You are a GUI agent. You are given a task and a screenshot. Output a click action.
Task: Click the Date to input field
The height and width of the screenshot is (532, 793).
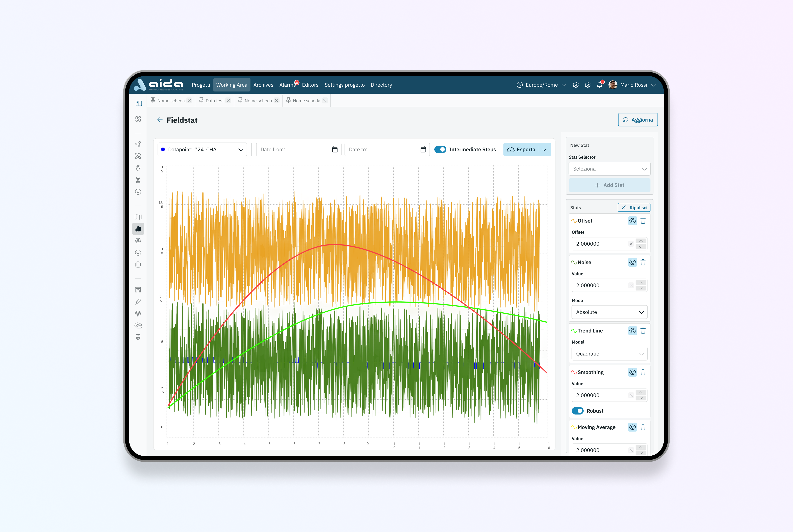tap(387, 150)
